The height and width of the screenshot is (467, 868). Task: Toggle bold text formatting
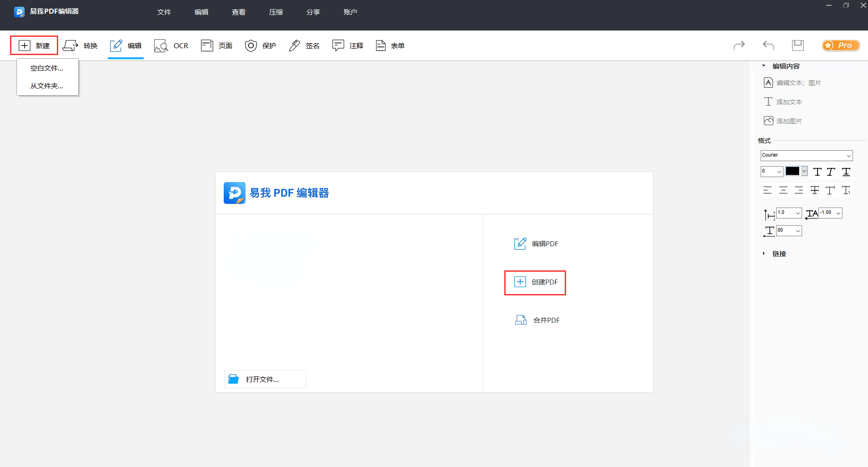click(x=818, y=172)
